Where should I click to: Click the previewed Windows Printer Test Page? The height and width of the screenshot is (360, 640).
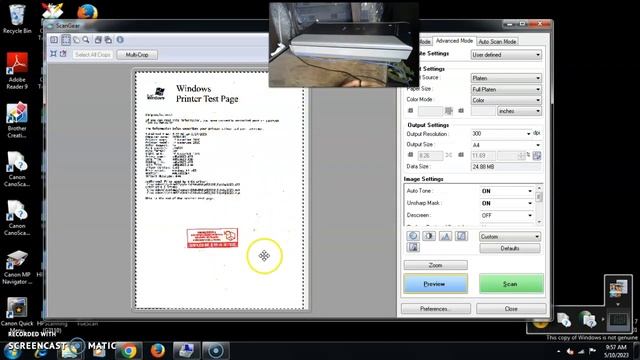pos(220,190)
